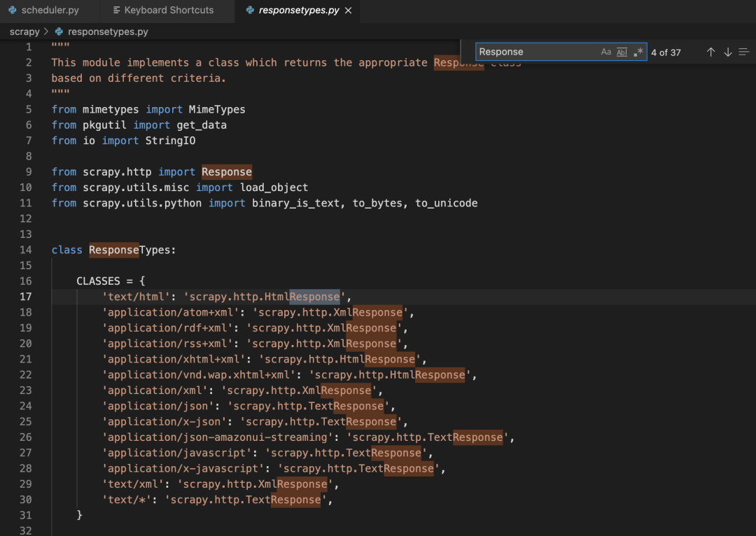Screen dimensions: 756x536
Task: Go to previous match in find widget
Action: click(x=710, y=52)
